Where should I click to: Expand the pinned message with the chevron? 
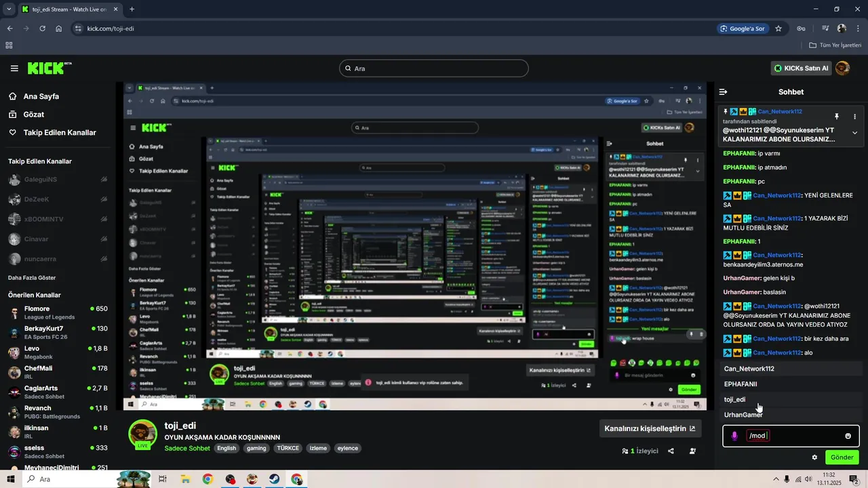(x=854, y=133)
